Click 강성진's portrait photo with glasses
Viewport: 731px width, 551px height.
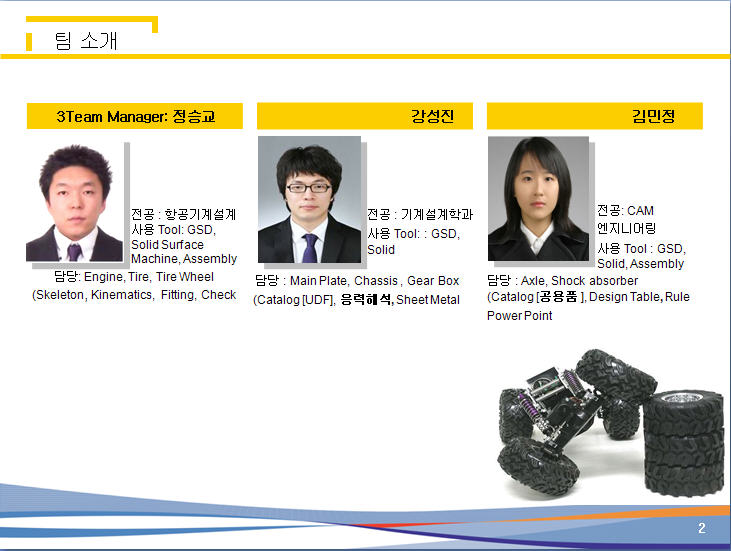pyautogui.click(x=309, y=200)
